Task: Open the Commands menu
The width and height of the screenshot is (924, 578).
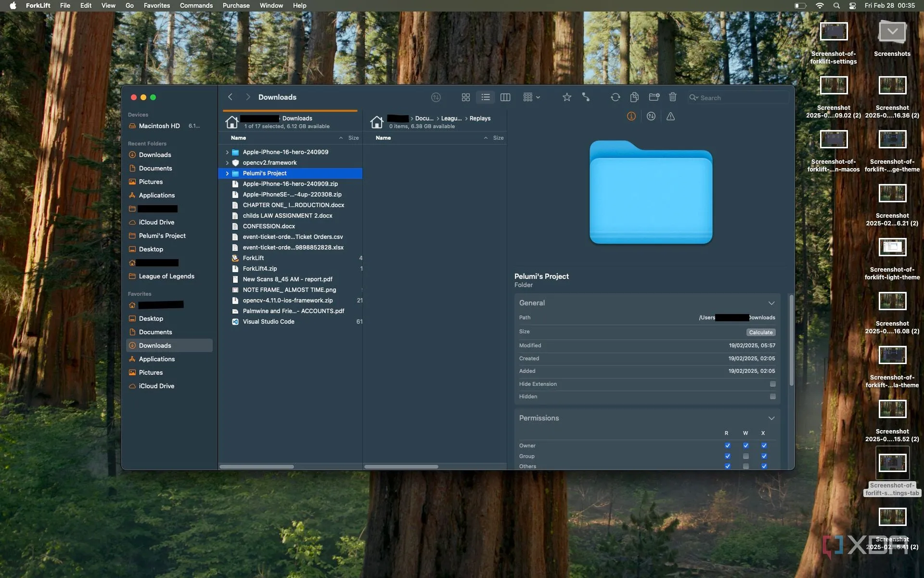Action: [196, 5]
